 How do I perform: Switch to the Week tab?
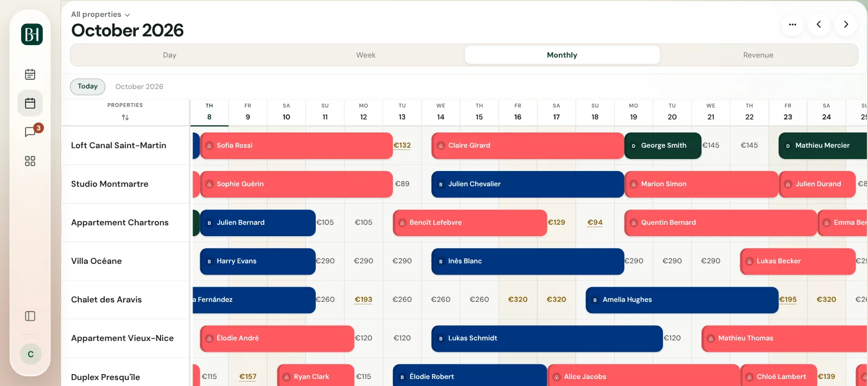366,55
